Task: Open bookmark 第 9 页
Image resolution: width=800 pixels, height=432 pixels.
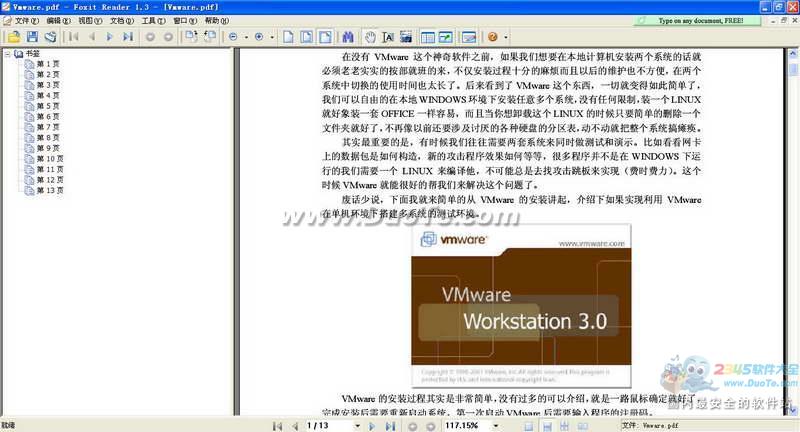Action: [48, 148]
